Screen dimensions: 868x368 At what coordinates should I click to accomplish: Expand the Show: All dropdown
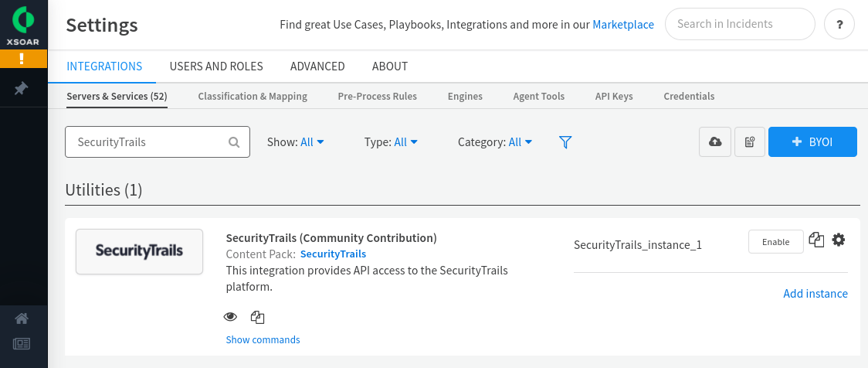pyautogui.click(x=296, y=142)
